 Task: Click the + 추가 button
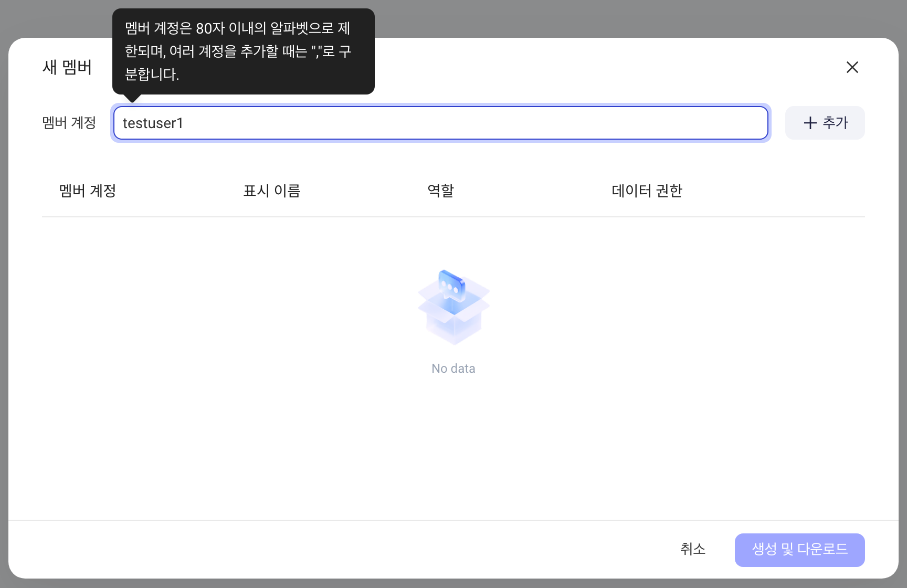pyautogui.click(x=825, y=123)
